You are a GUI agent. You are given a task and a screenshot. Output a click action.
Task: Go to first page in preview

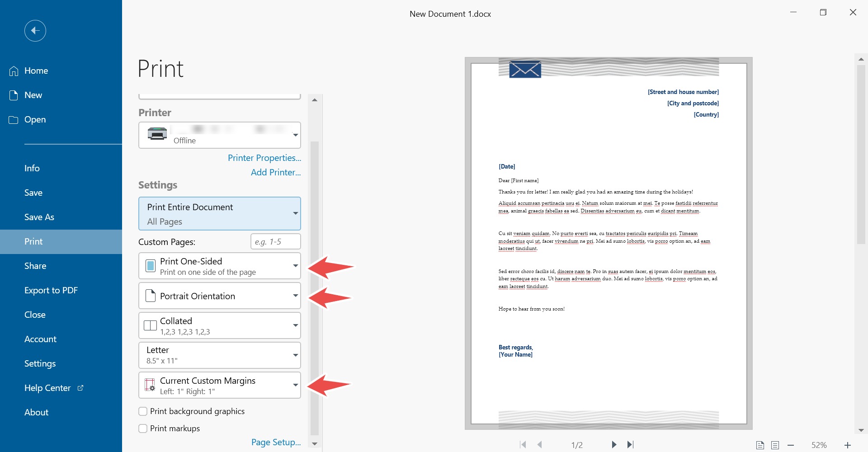pyautogui.click(x=523, y=445)
